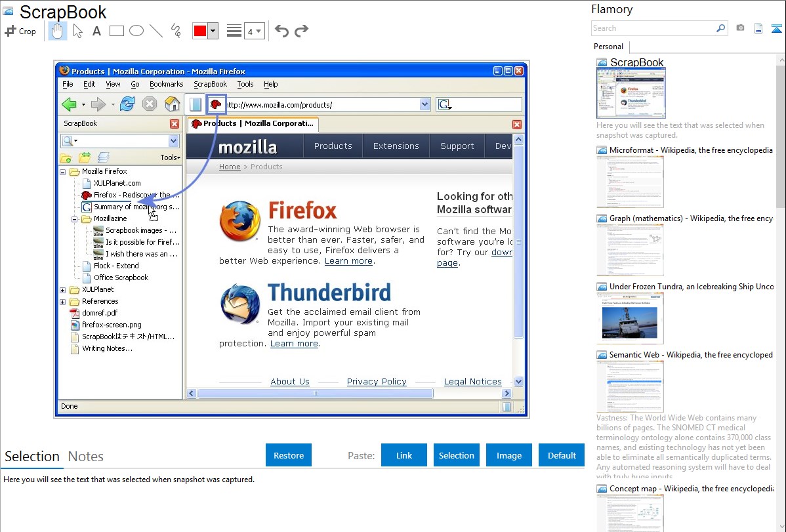
Task: Click the Google search engine icon
Action: coord(445,104)
